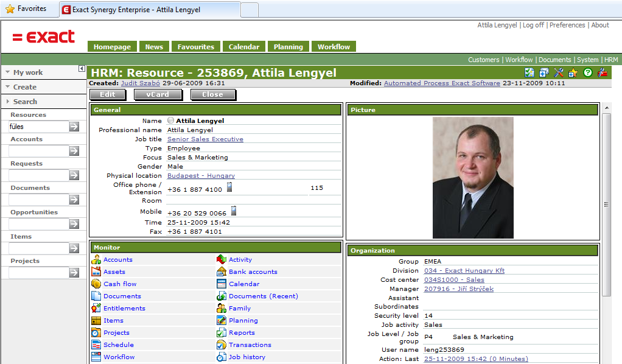Open manager link 207916 - Jiří Strýček

click(x=459, y=289)
